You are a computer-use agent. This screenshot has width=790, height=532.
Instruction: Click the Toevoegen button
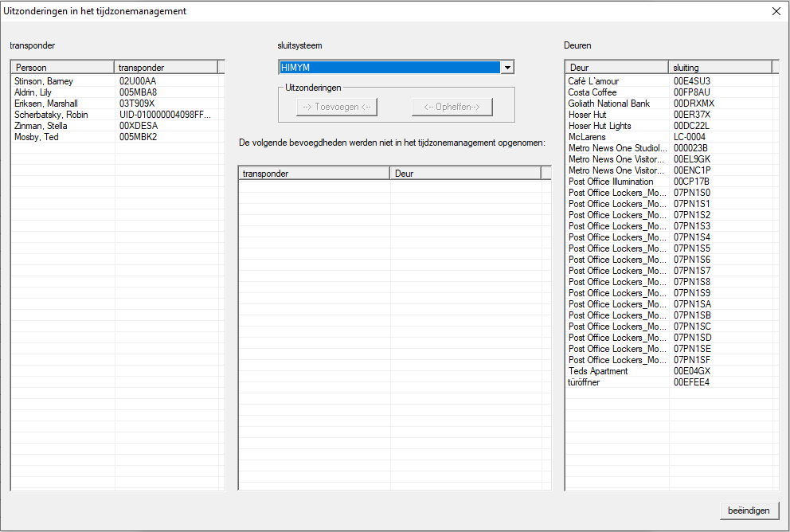coord(336,107)
